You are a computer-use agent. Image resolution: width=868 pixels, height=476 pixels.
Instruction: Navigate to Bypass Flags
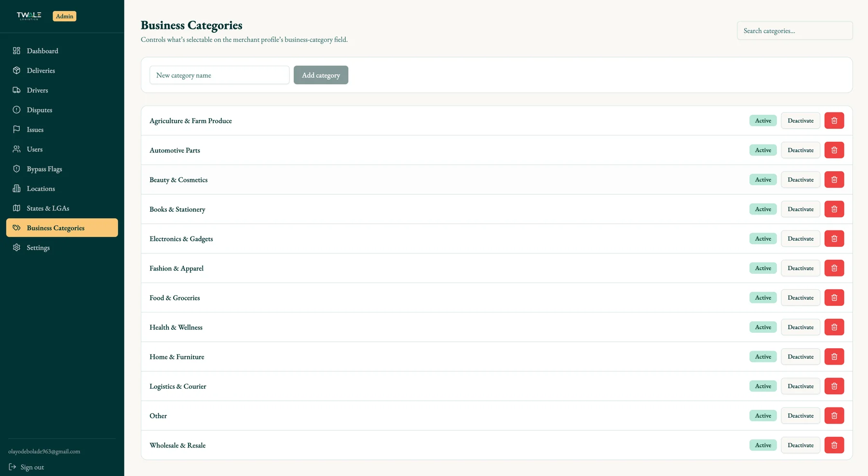(x=62, y=169)
